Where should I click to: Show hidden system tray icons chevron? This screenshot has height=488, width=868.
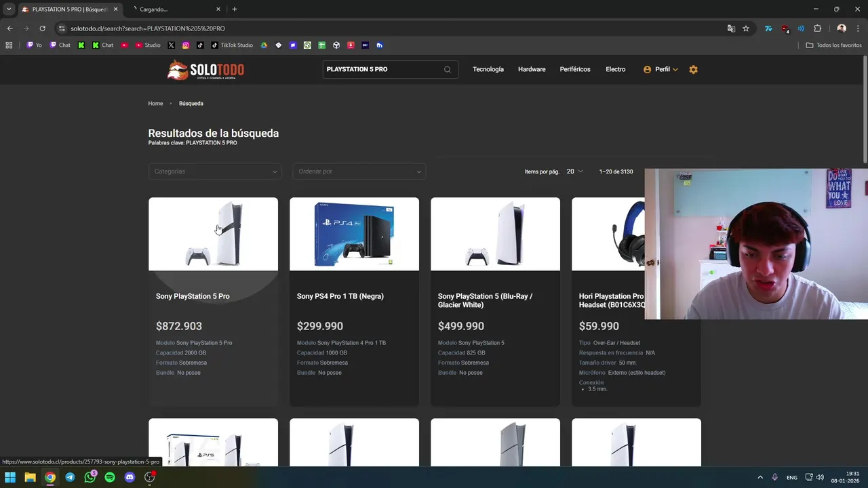[760, 477]
